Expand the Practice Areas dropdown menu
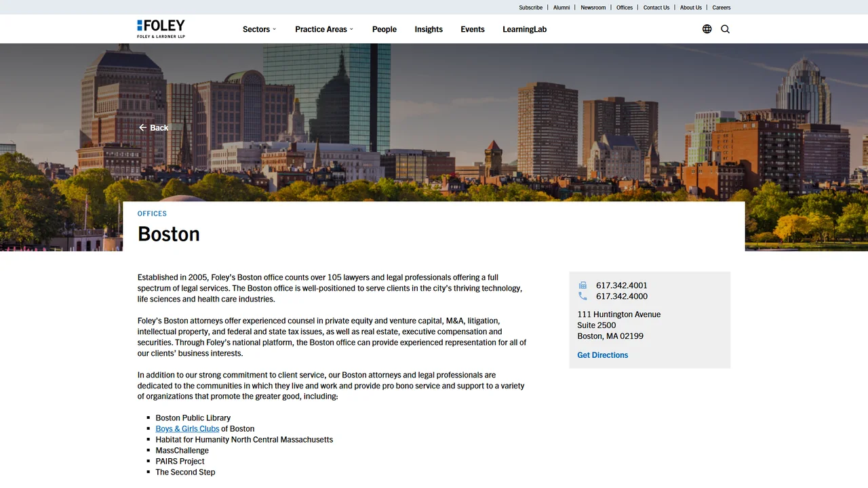868x488 pixels. 324,29
